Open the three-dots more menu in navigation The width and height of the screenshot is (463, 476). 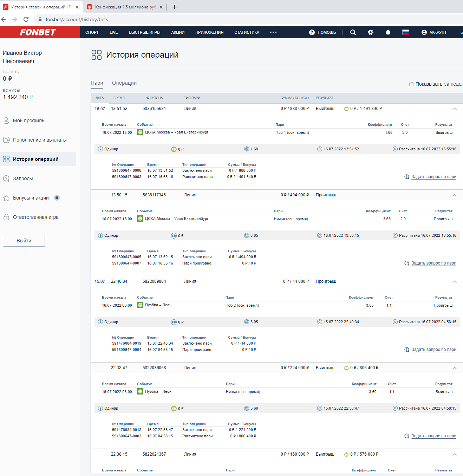tap(273, 32)
